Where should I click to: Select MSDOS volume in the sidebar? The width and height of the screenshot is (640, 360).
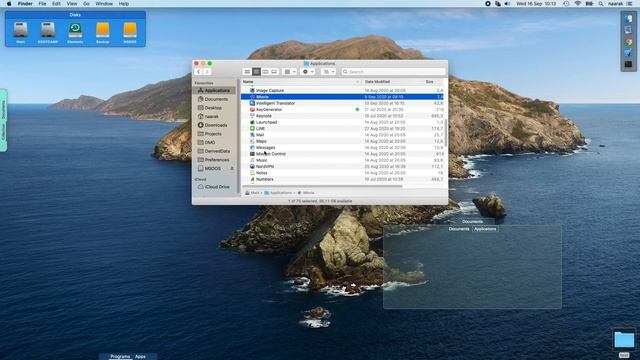coord(210,168)
